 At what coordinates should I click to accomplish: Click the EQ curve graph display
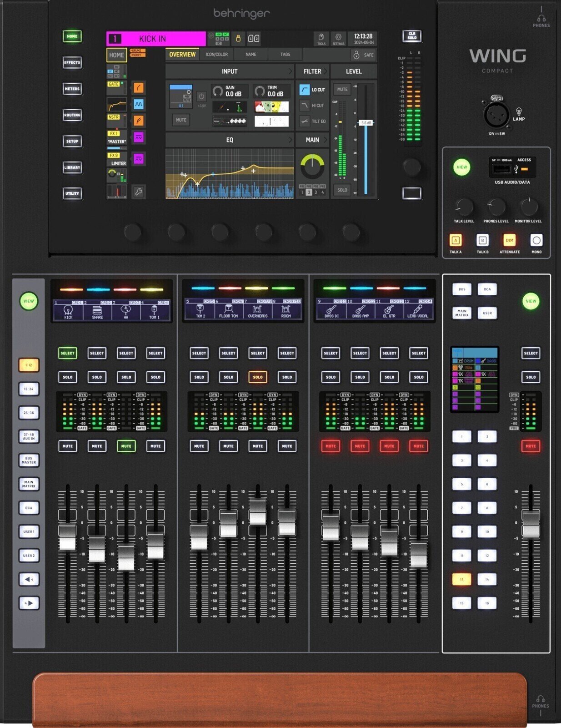point(230,174)
